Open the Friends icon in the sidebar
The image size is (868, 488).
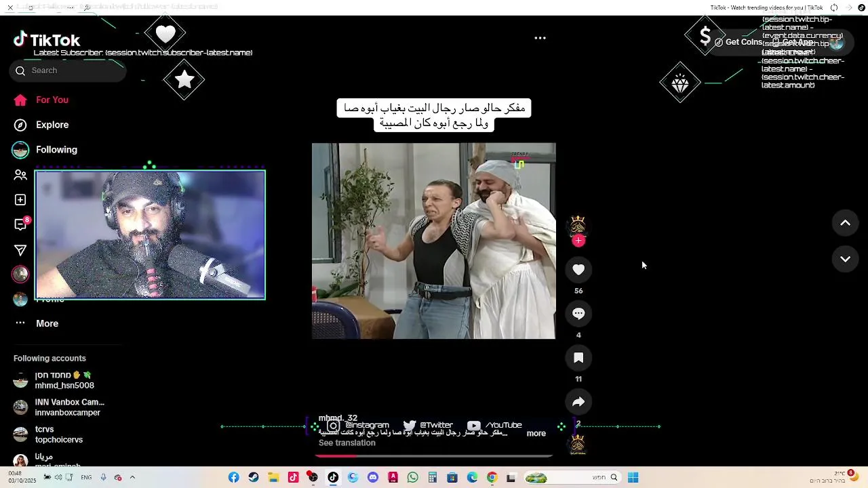(x=20, y=175)
